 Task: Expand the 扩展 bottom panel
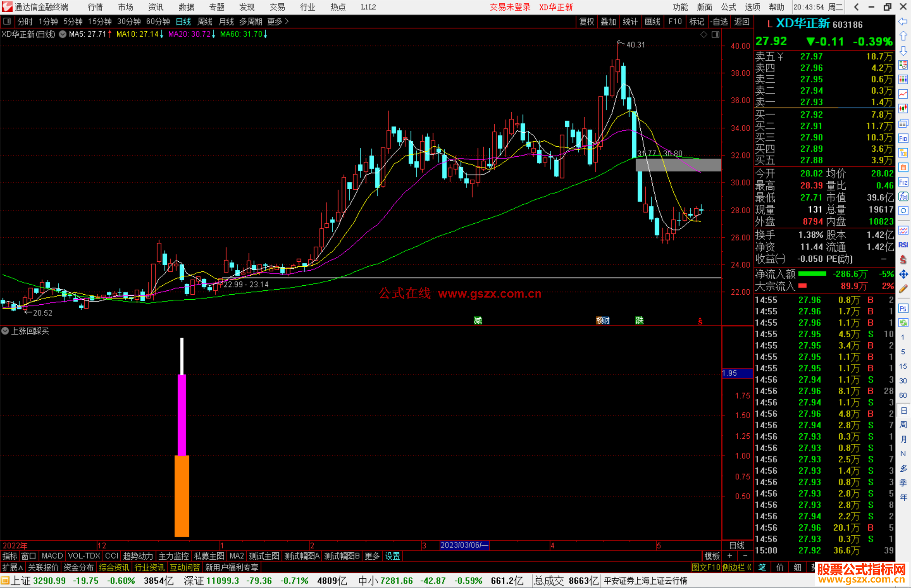pos(13,567)
